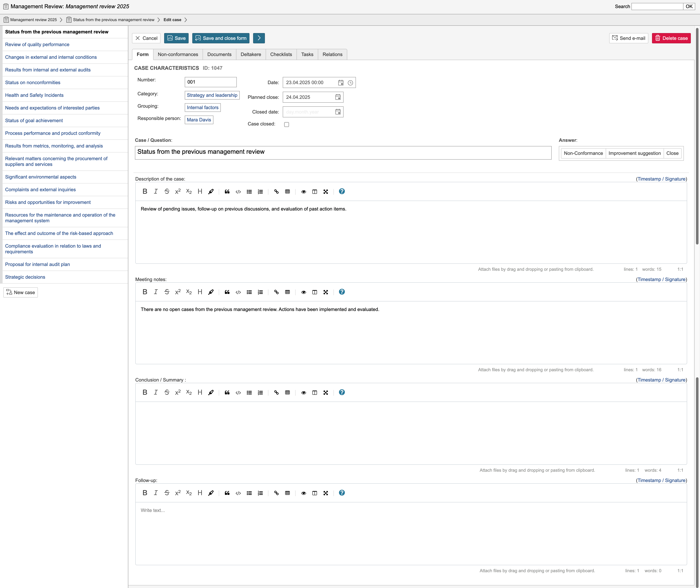Check the Case closed checkbox

pyautogui.click(x=286, y=124)
